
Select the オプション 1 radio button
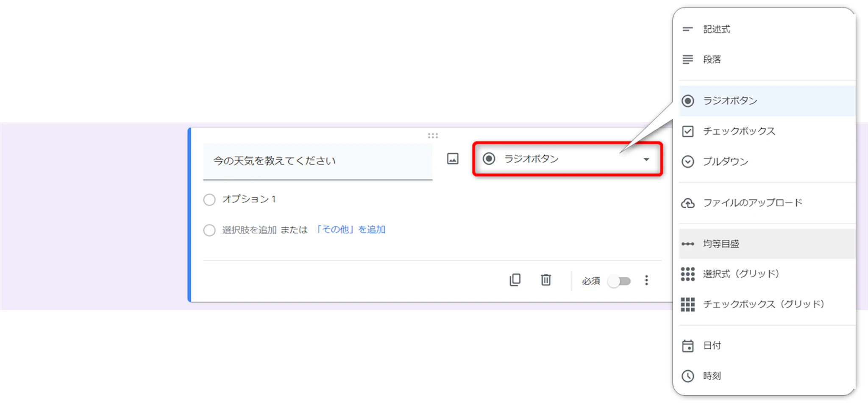tap(209, 199)
